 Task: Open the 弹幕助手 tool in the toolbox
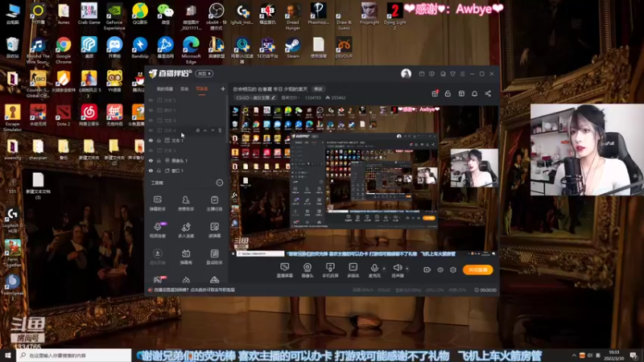(157, 204)
